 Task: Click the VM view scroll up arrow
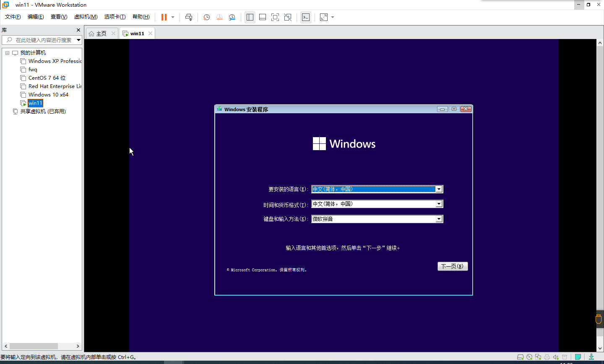click(600, 42)
